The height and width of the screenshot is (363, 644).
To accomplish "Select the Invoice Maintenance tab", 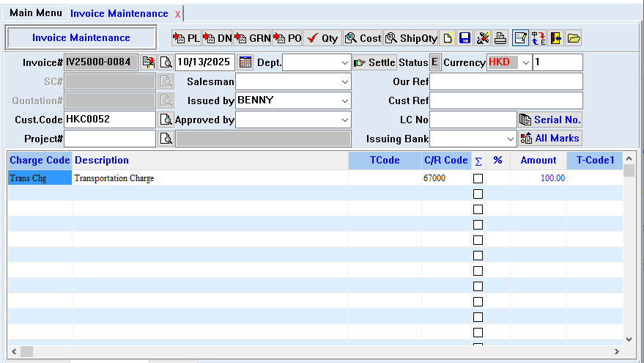I will coord(119,14).
